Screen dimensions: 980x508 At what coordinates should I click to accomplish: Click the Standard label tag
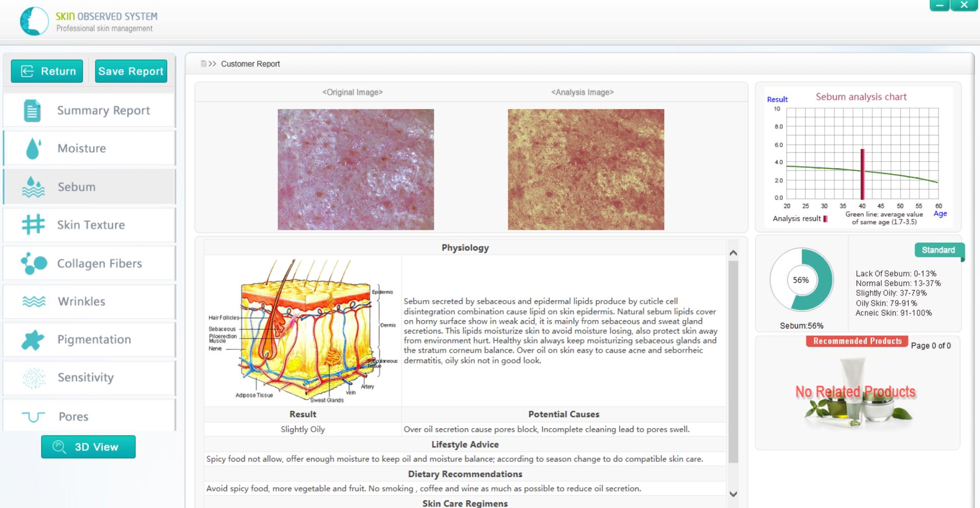coord(938,250)
